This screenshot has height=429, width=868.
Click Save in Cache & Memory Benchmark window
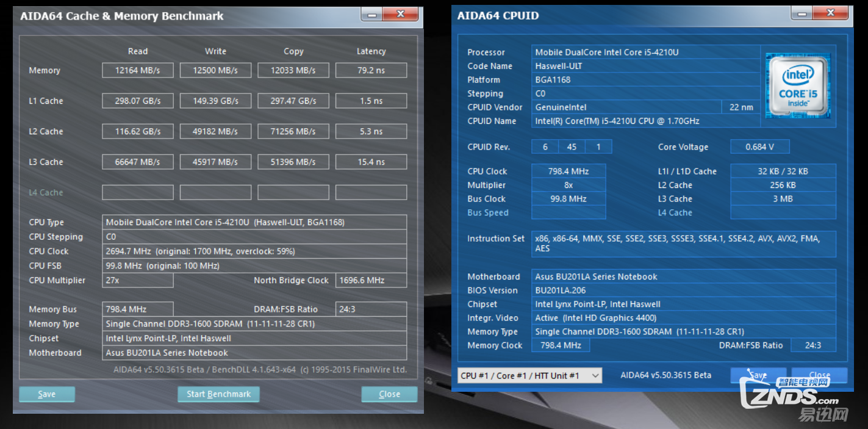click(47, 394)
